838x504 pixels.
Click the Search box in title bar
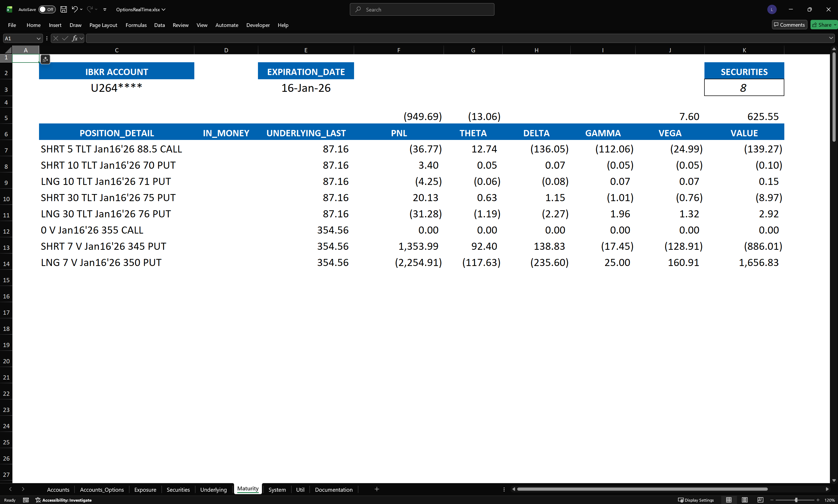[422, 9]
